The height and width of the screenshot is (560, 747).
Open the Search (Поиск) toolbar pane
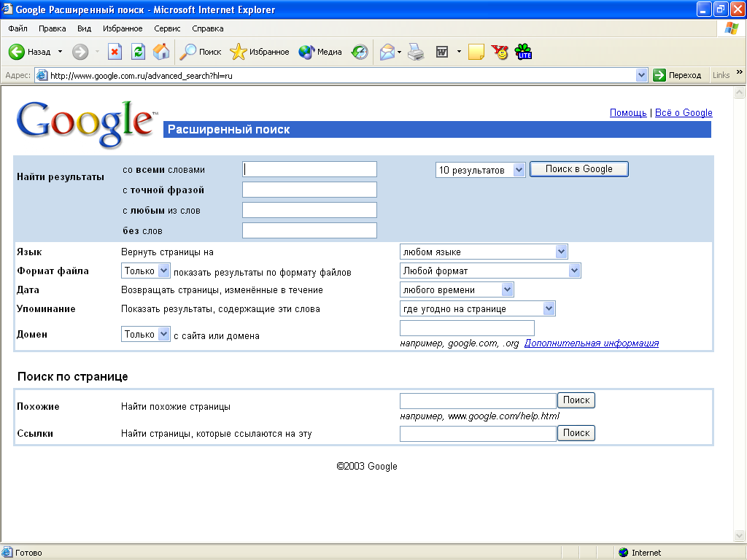200,52
